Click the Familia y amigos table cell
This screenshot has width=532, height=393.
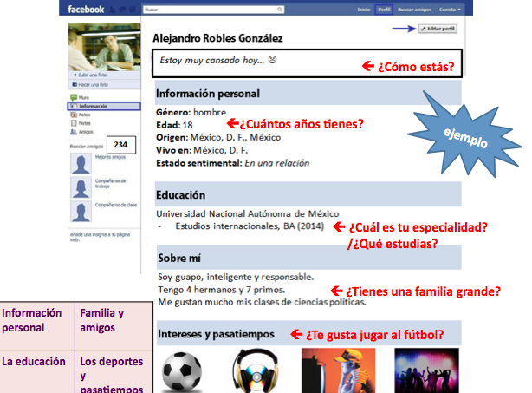114,326
